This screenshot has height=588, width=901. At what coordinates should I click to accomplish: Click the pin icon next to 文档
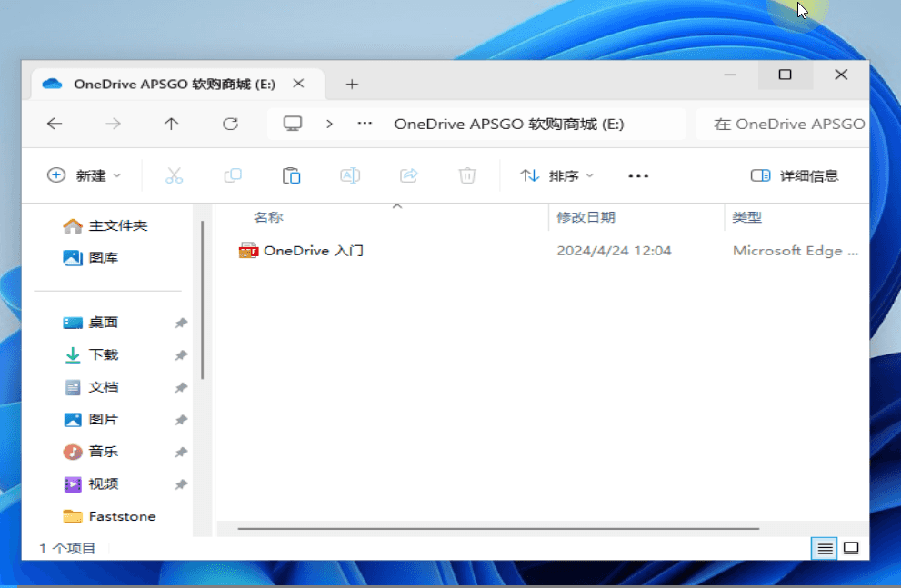click(181, 387)
